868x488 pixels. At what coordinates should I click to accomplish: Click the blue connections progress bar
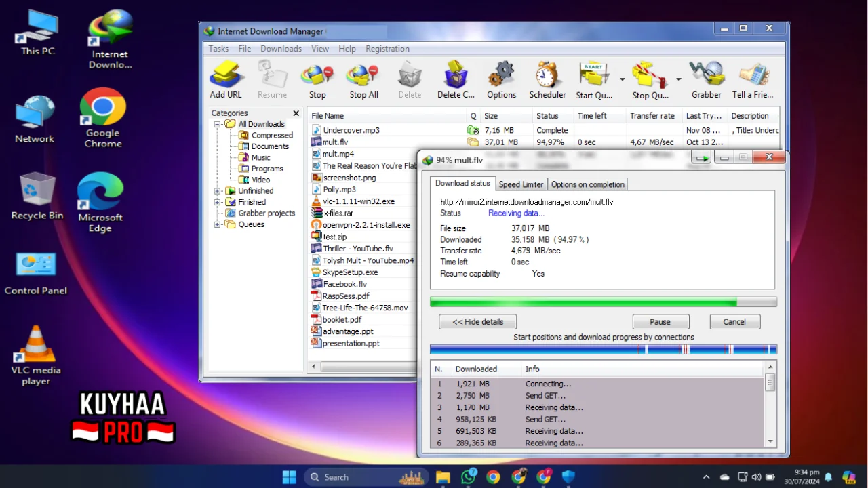tap(604, 349)
